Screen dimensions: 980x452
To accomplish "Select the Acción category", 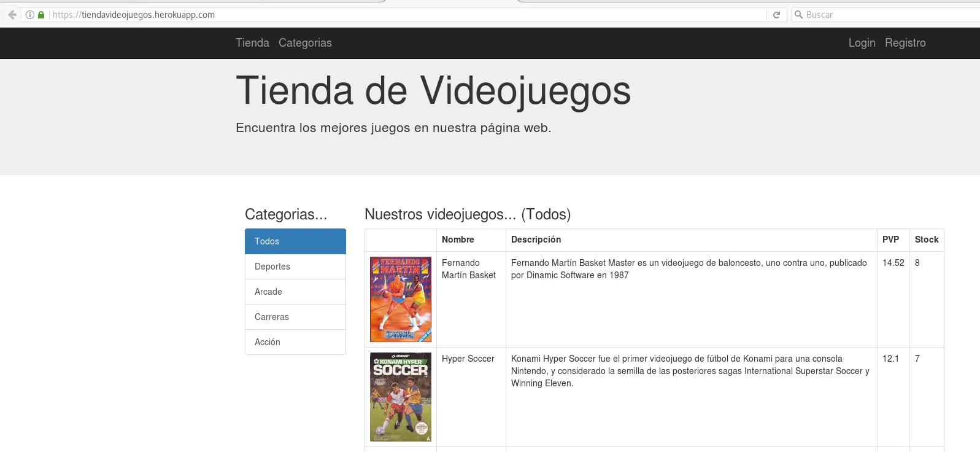I will (295, 342).
